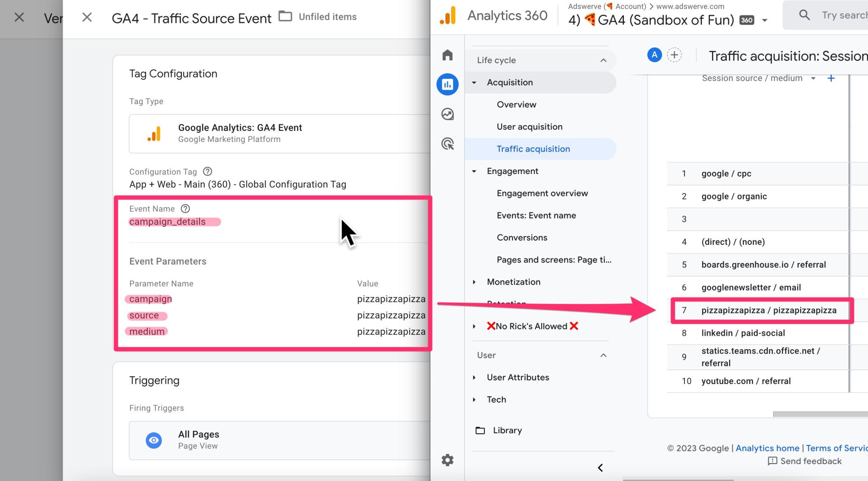
Task: Select the Settings gear icon bottom left
Action: (448, 460)
